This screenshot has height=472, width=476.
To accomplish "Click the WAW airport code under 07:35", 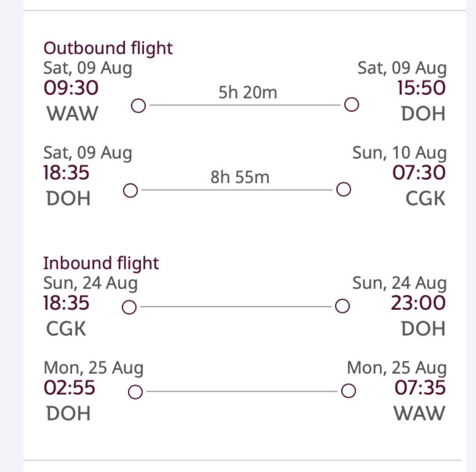I will 419,413.
